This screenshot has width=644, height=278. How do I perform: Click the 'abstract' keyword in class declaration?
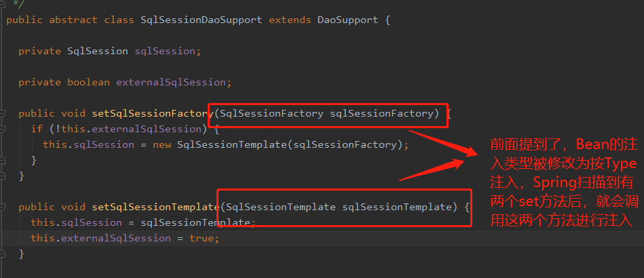point(73,20)
